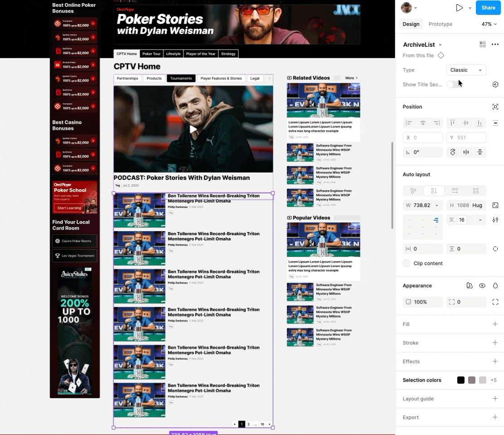Open the Type dropdown set to Classic
The width and height of the screenshot is (504, 435).
[466, 70]
